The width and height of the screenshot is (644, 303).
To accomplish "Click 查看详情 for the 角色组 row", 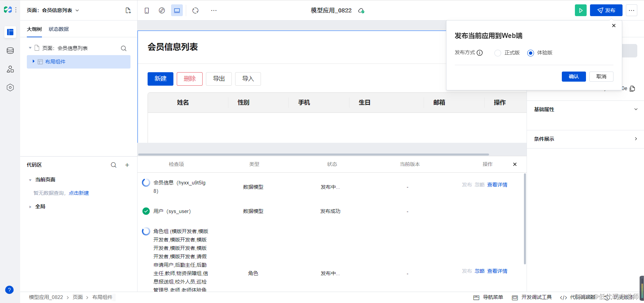I will pyautogui.click(x=497, y=271).
